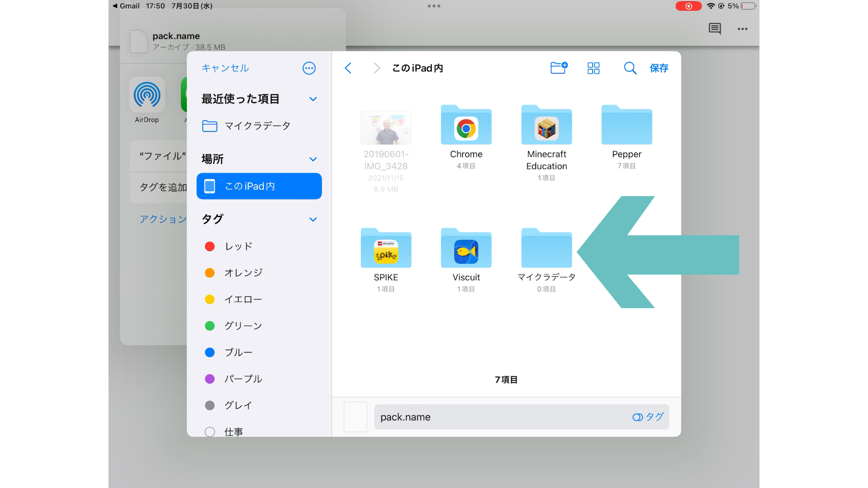Collapse the タグ section chevron

pyautogui.click(x=313, y=219)
